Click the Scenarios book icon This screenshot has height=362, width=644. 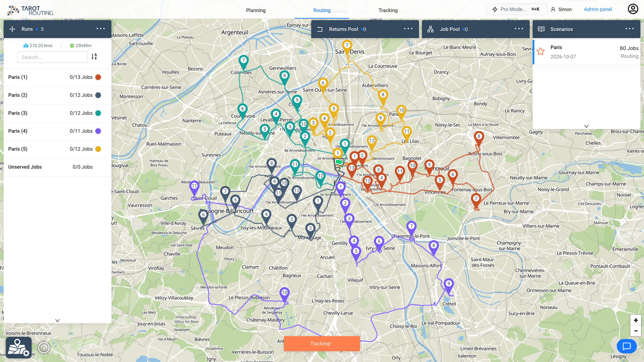click(541, 29)
